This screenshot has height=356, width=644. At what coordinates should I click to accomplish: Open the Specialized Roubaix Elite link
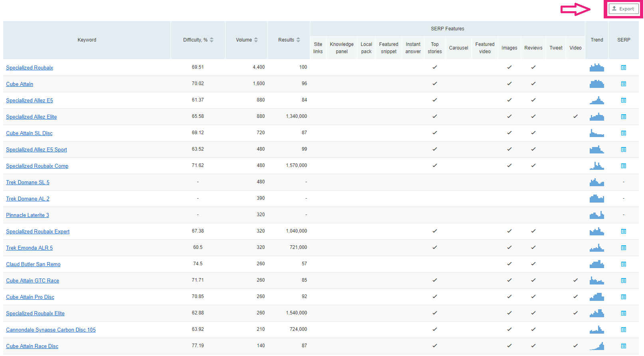[35, 314]
